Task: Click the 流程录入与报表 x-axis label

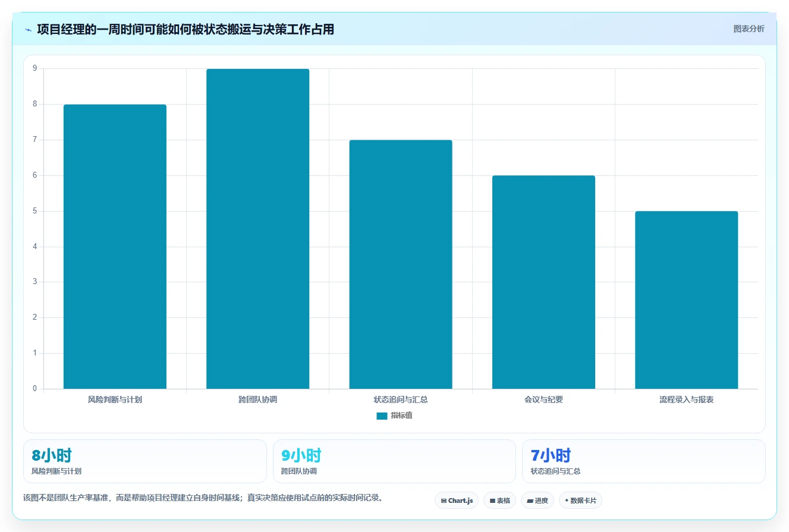Action: coord(686,400)
